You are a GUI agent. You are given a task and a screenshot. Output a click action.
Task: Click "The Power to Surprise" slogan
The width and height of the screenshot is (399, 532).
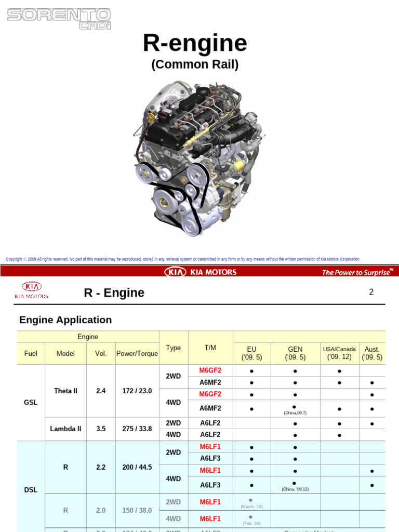[x=357, y=272]
